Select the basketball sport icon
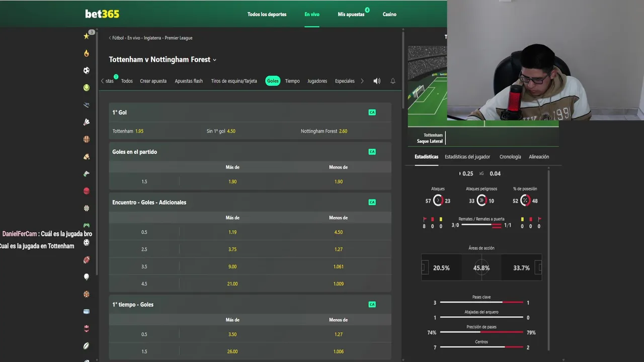The image size is (644, 362). [x=87, y=139]
